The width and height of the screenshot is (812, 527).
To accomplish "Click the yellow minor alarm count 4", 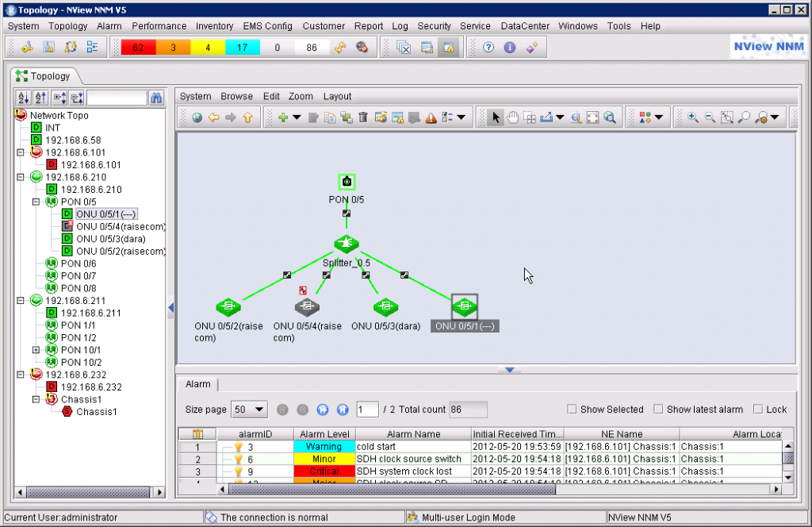I will click(208, 48).
